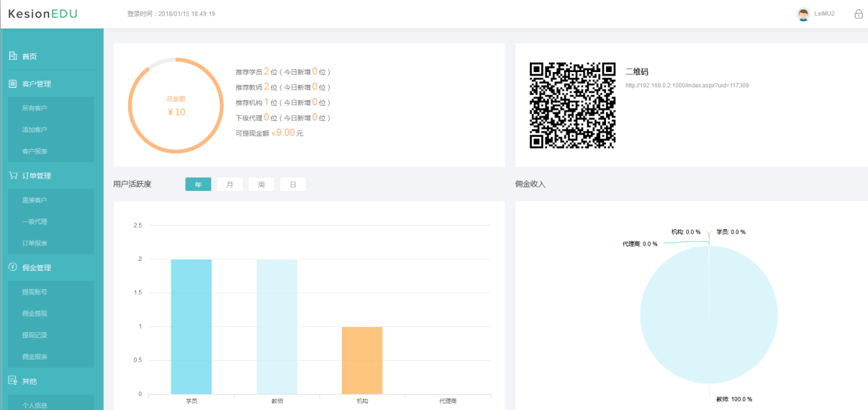Collapse the 佣金管理 menu group
Viewport: 868px width, 410px height.
[x=37, y=268]
